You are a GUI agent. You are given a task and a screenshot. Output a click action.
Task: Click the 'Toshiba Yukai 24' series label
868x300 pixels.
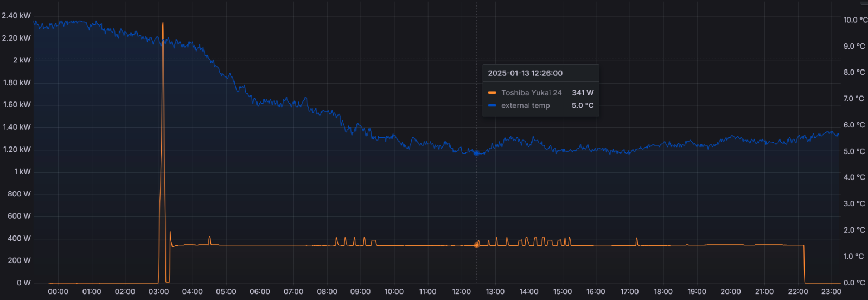coord(532,93)
